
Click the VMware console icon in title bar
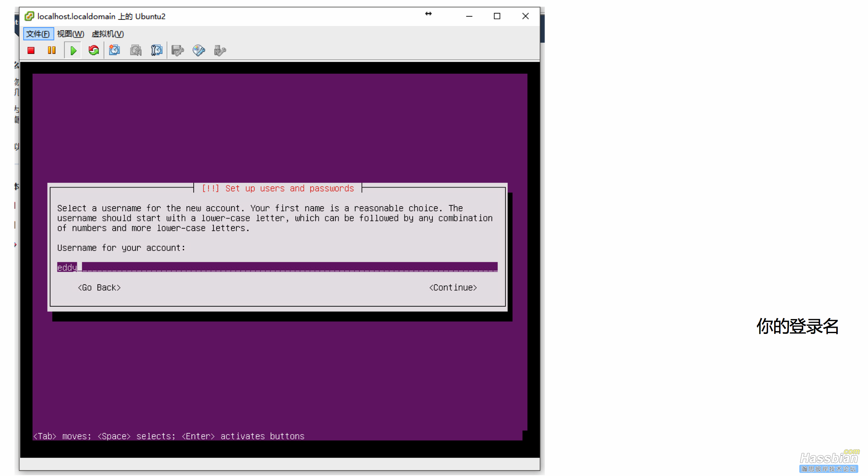click(x=29, y=16)
